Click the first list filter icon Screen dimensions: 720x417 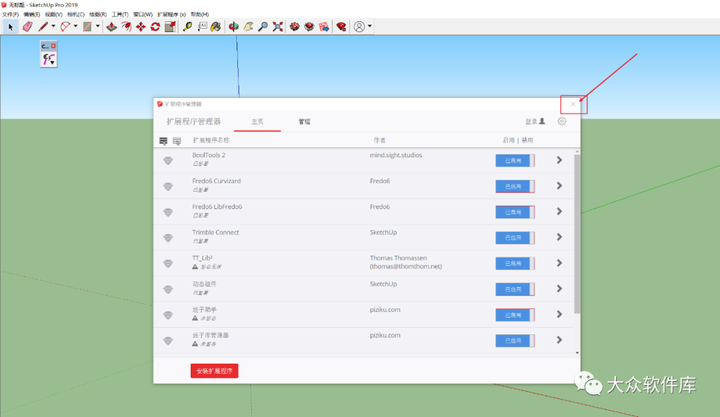tap(163, 141)
